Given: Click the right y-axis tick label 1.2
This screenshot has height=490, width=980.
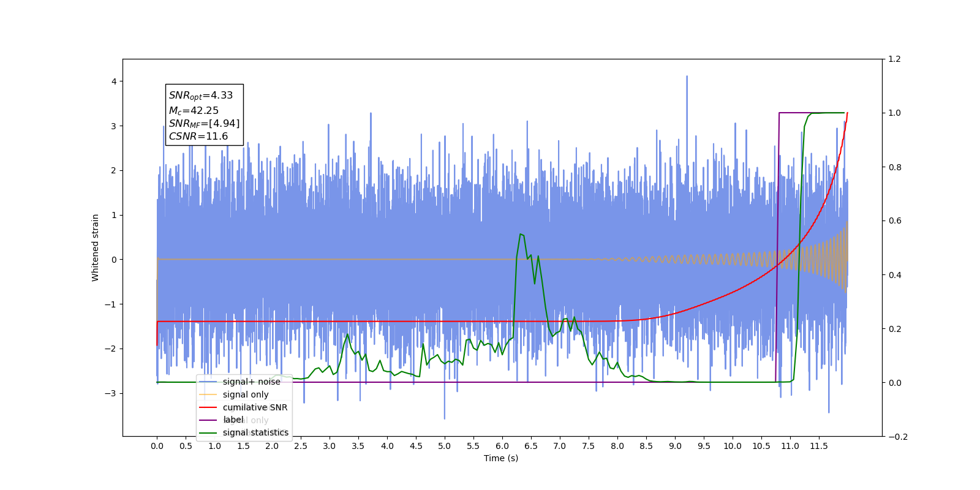Looking at the screenshot, I should coord(895,59).
